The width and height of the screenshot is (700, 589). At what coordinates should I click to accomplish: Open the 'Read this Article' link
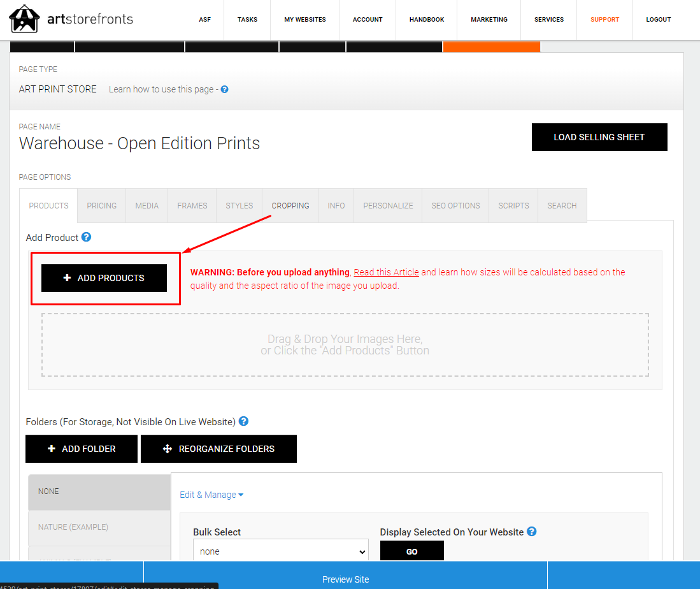[386, 272]
